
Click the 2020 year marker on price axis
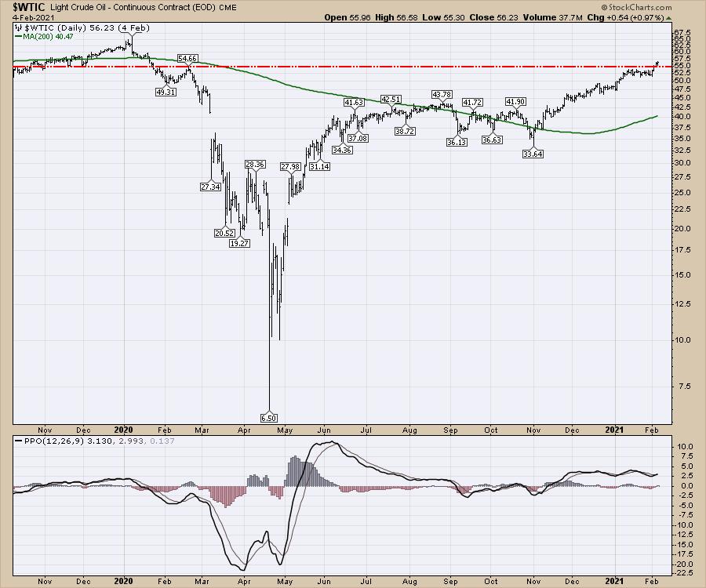click(x=126, y=430)
